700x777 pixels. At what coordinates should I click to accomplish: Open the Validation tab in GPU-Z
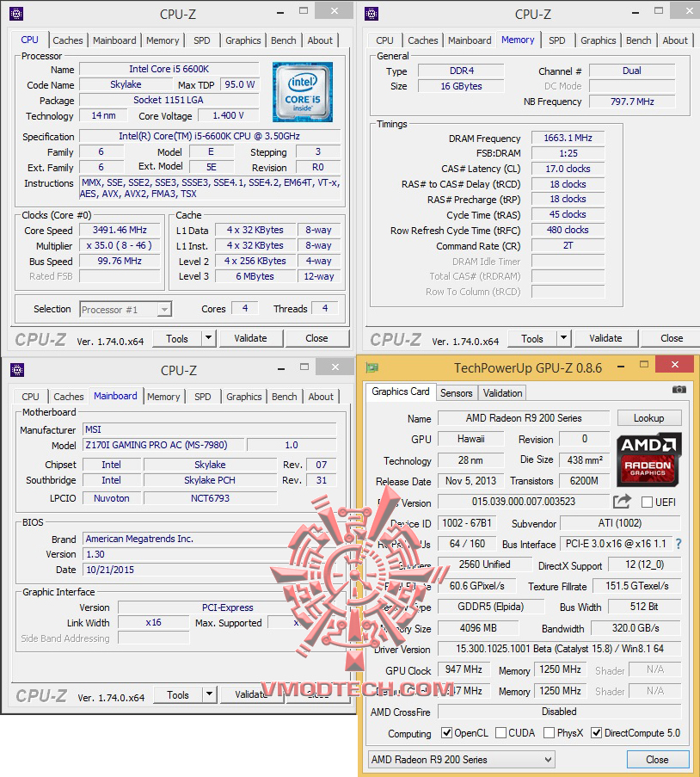[503, 393]
